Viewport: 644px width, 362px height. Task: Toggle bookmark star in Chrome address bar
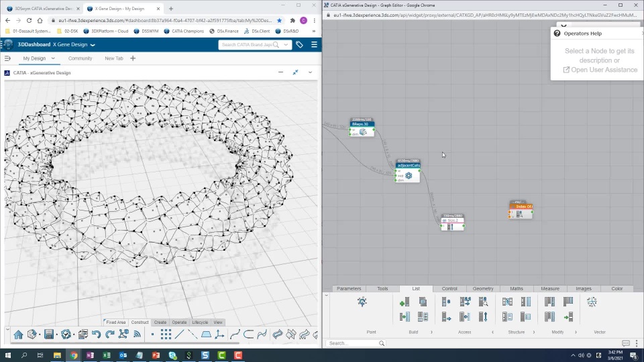coord(279,20)
